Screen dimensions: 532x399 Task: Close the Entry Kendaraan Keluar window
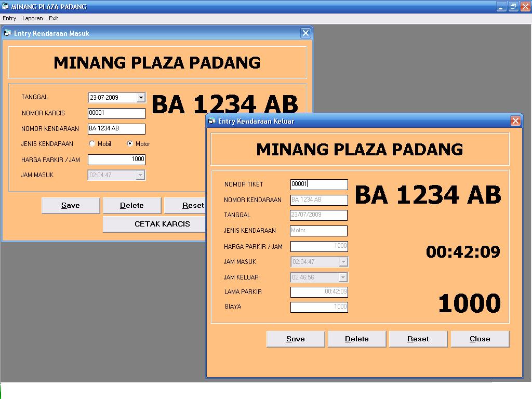coord(515,121)
